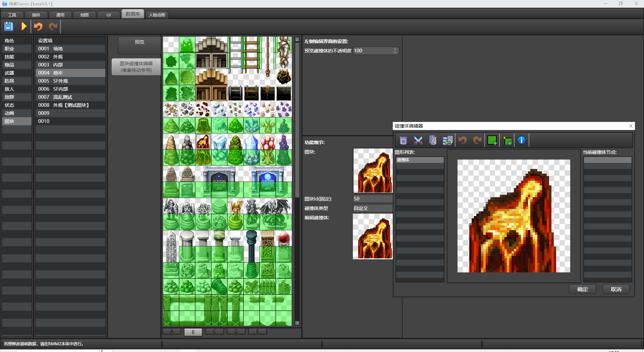Switch tileset to sheet B

193,332
